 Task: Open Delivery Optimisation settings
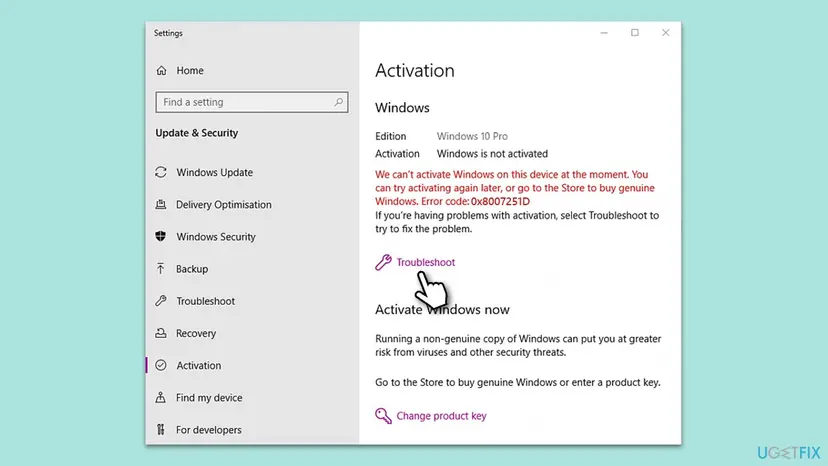pyautogui.click(x=223, y=204)
